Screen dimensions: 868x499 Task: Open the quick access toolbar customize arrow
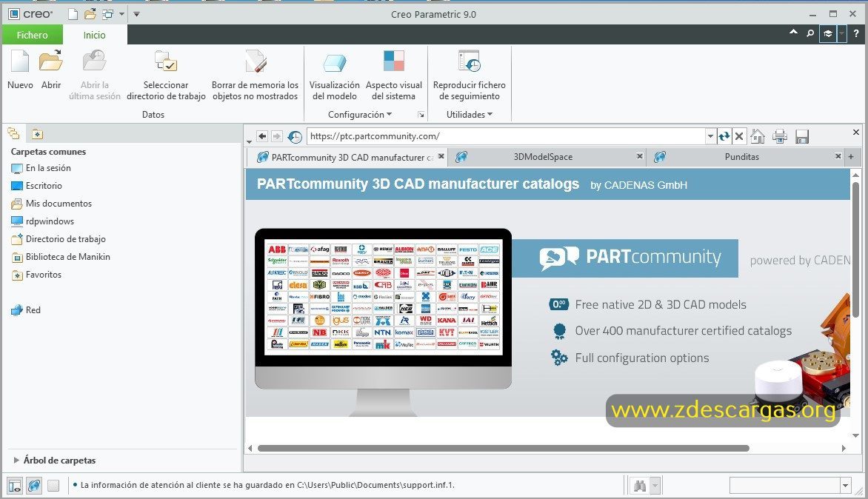click(x=137, y=14)
